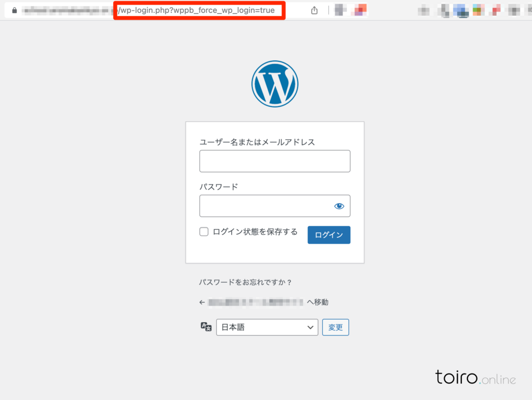Image resolution: width=532 pixels, height=400 pixels.
Task: Click the padlock icon in address bar
Action: 14,10
